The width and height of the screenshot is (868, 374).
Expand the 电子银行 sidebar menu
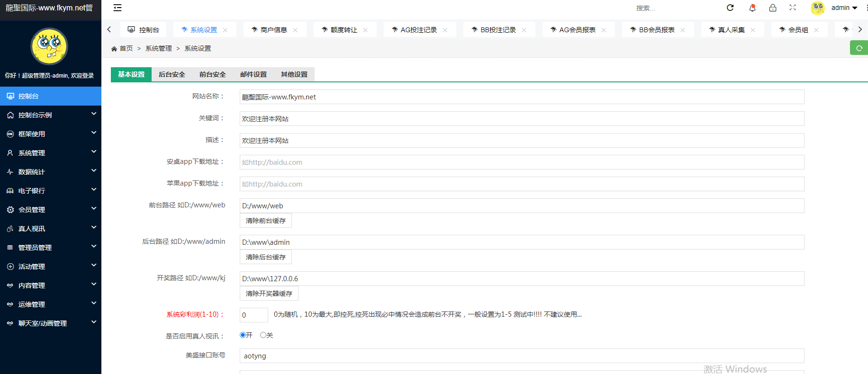pos(51,191)
